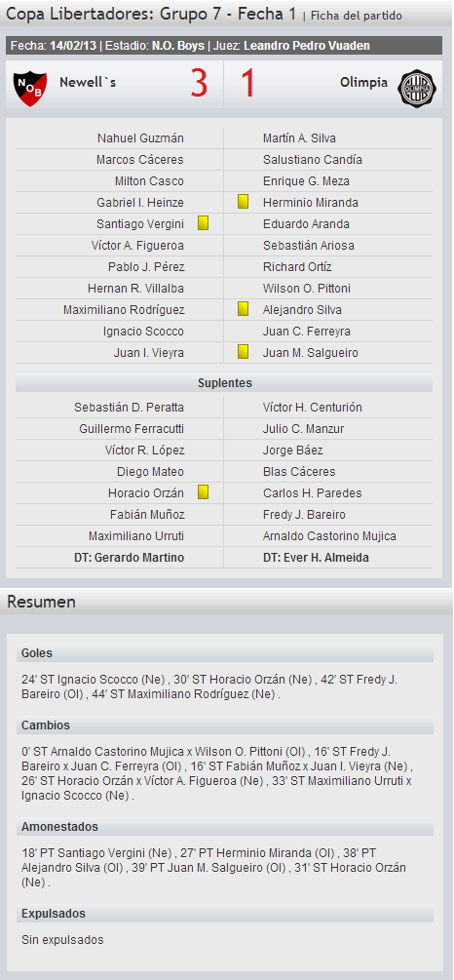Screen dimensions: 454x980
Task: Click yellow card beside Alejandro Silva
Action: (x=244, y=309)
